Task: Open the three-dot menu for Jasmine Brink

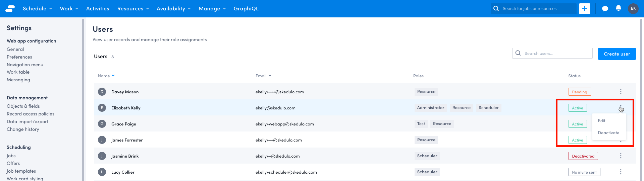Action: 621,156
